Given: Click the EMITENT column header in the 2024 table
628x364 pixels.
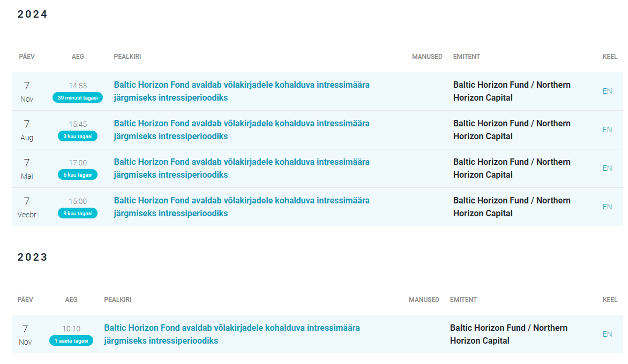Looking at the screenshot, I should [x=466, y=57].
